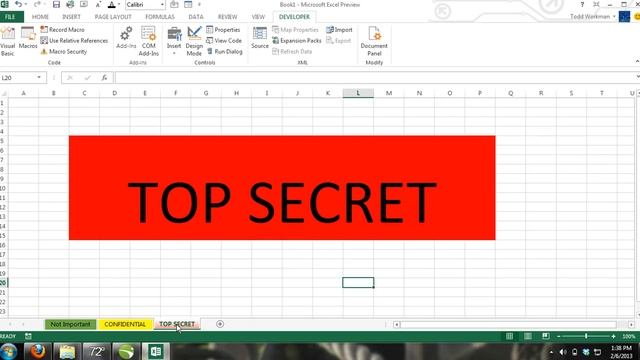Viewport: 640px width, 360px height.
Task: Open the CONFIDENTIAL sheet tab
Action: [125, 324]
